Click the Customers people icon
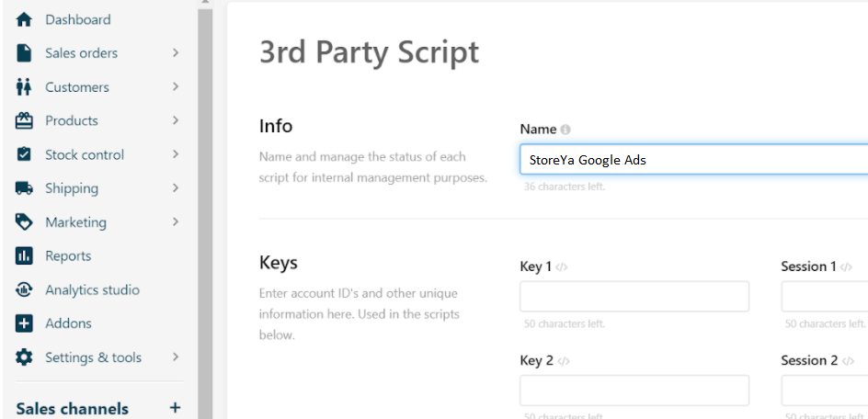 [x=25, y=87]
